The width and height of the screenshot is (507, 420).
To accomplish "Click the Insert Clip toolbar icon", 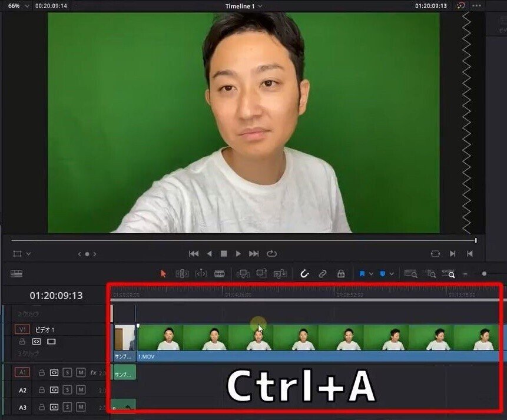I will [x=243, y=274].
